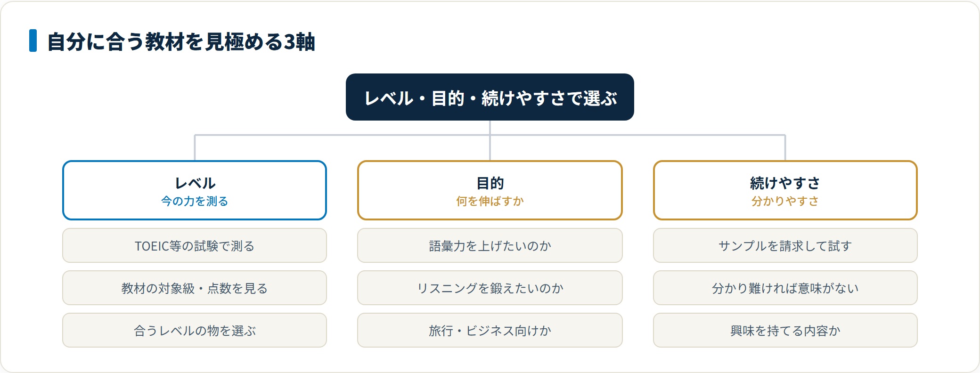The width and height of the screenshot is (980, 373).
Task: Click the connector line above the レベル box
Action: (195, 148)
